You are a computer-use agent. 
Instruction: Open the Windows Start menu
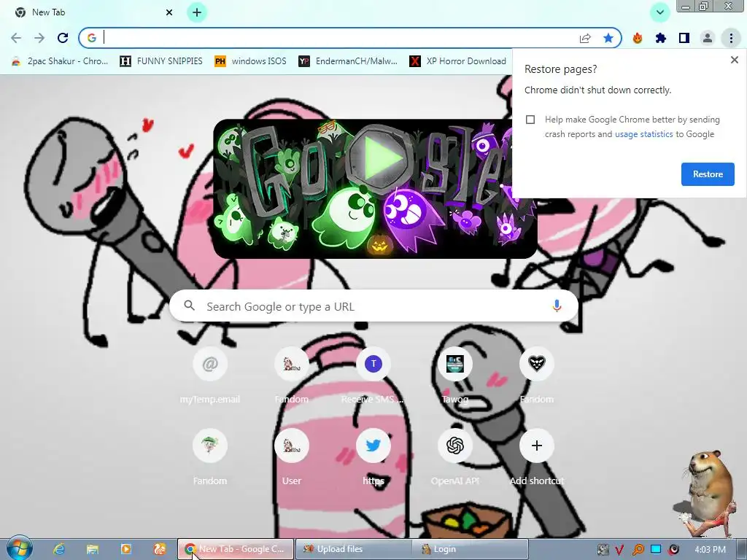(18, 548)
